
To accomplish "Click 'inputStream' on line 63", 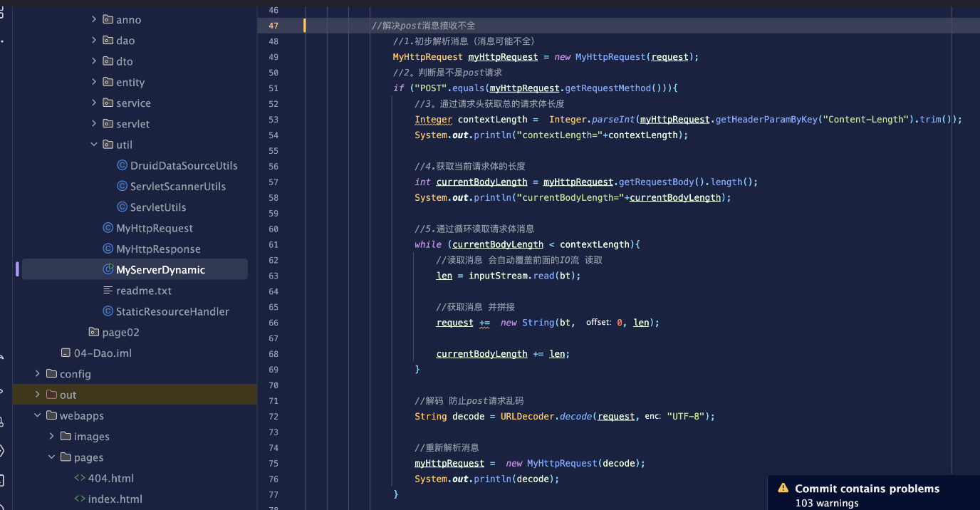I will (x=498, y=276).
